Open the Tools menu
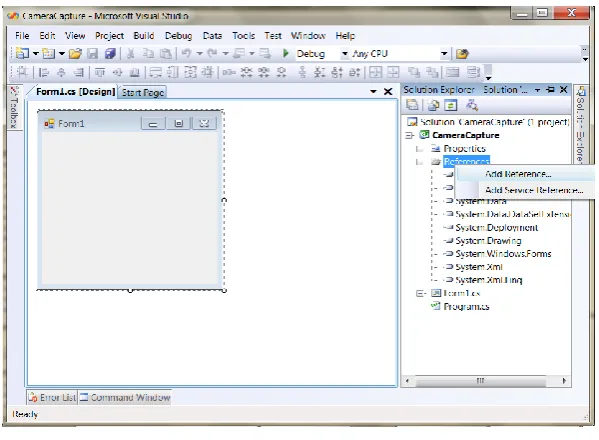 pos(243,36)
